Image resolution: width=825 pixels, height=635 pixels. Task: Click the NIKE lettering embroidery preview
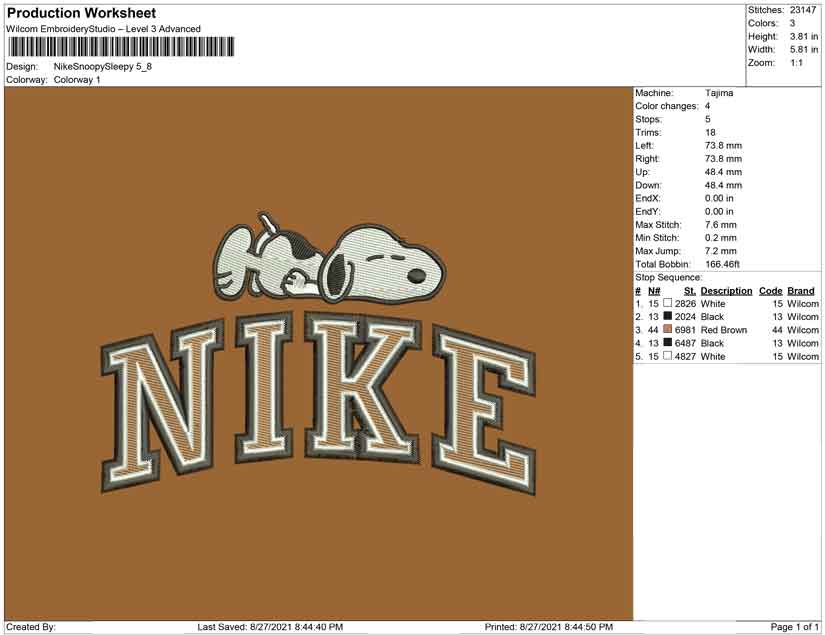(x=319, y=404)
